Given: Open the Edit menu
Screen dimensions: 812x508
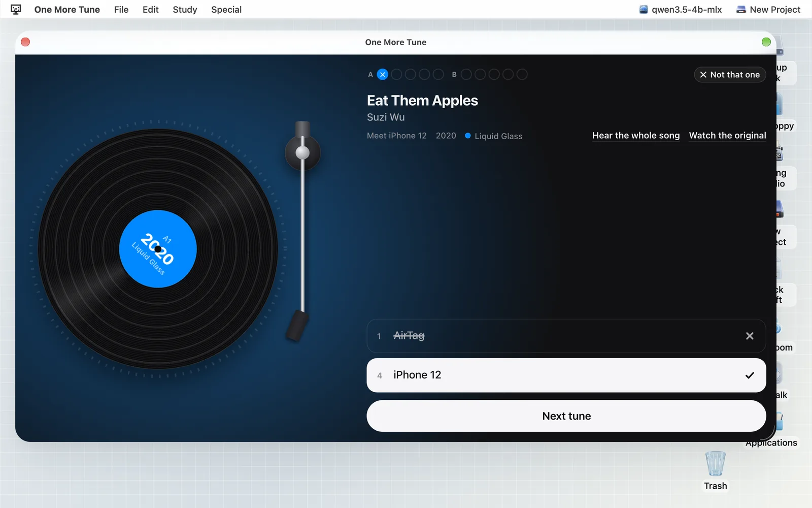Looking at the screenshot, I should tap(150, 9).
